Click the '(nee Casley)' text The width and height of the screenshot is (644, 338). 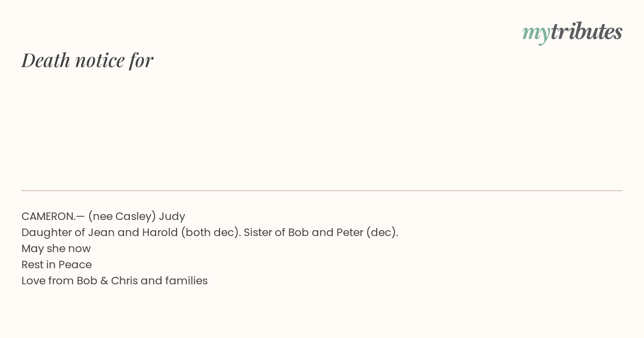(122, 217)
